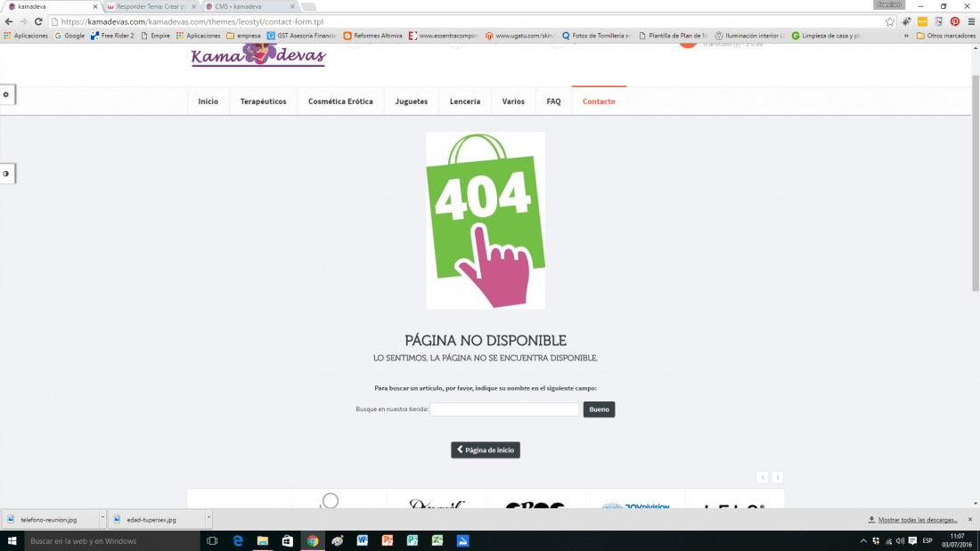Bookmark this page with the star icon

tap(890, 21)
